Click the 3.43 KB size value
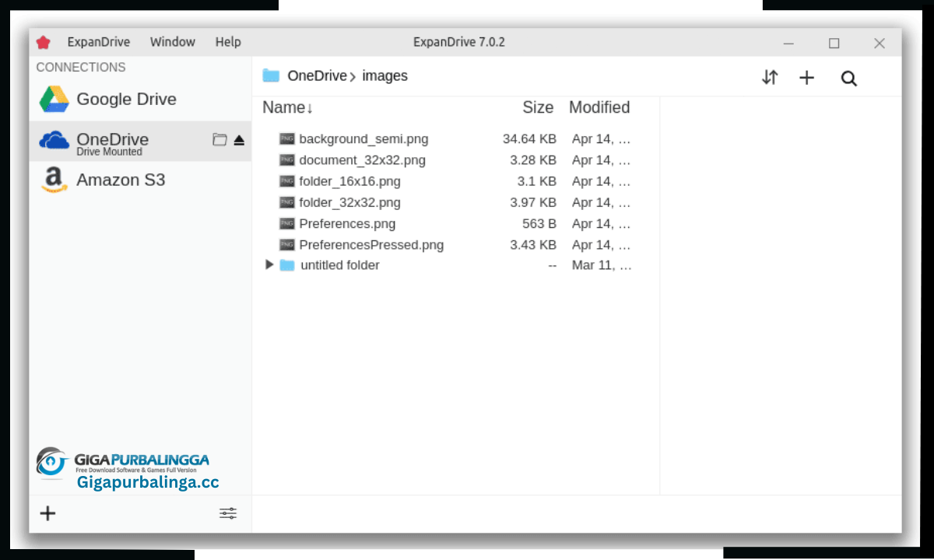The width and height of the screenshot is (934, 560). pyautogui.click(x=533, y=244)
